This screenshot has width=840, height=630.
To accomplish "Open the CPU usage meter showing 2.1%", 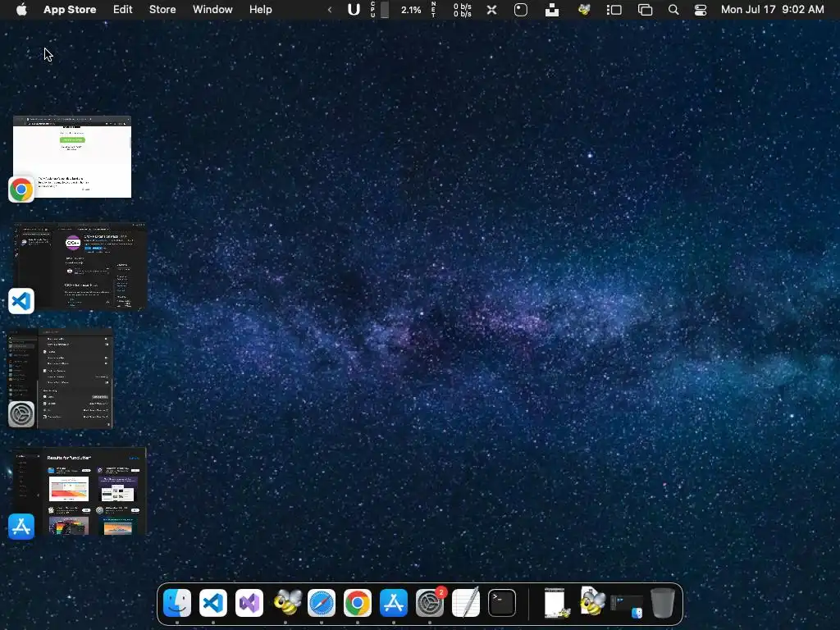I will coord(396,9).
